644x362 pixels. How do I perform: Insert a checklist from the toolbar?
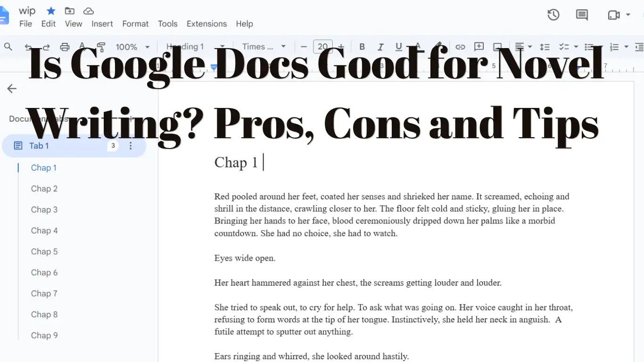point(564,47)
